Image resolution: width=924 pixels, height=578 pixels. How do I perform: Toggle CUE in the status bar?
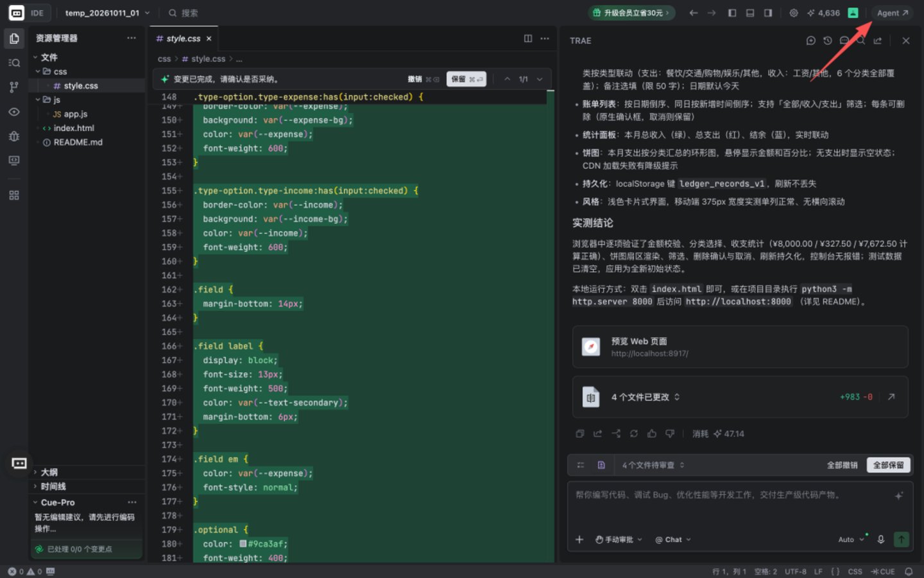[x=883, y=572]
